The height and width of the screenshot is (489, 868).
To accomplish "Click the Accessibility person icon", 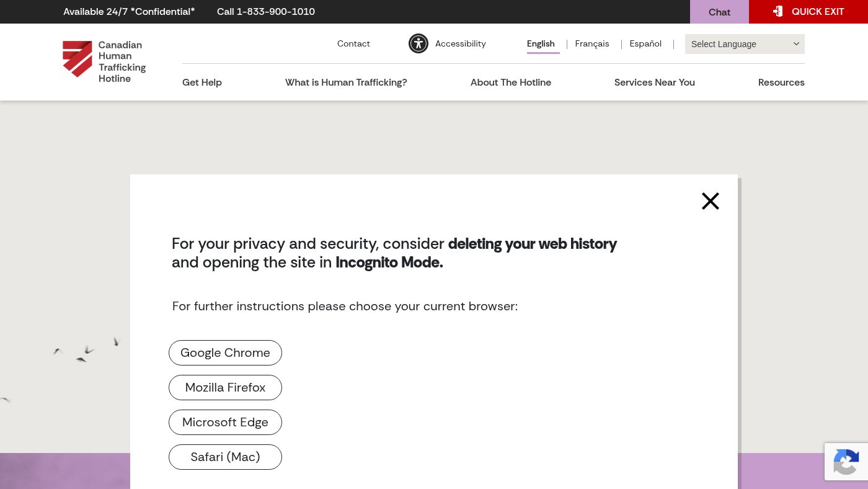I will 418,43.
